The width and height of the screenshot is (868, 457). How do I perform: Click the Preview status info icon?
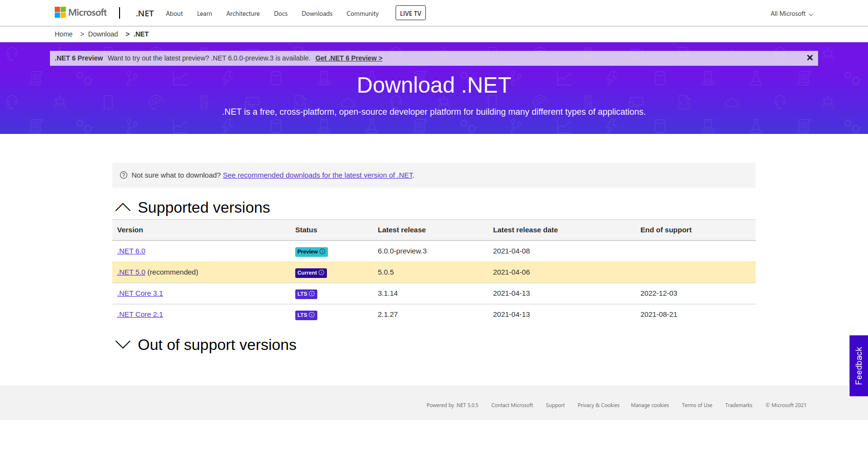[323, 252]
